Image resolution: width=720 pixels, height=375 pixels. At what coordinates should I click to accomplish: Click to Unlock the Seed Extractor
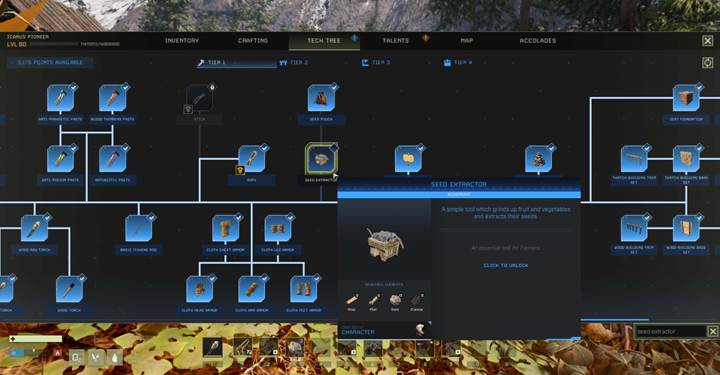tap(506, 266)
